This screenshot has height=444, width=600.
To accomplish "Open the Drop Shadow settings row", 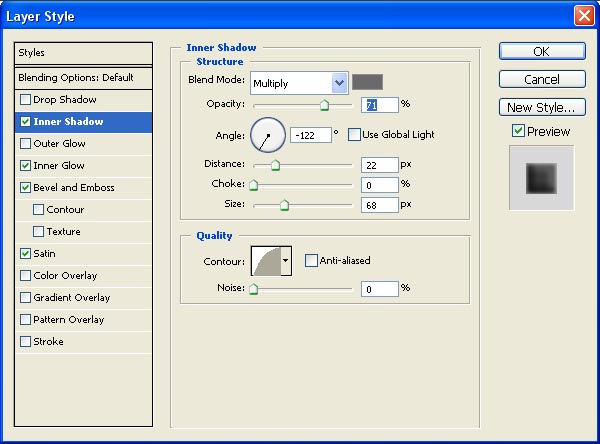I will click(83, 100).
